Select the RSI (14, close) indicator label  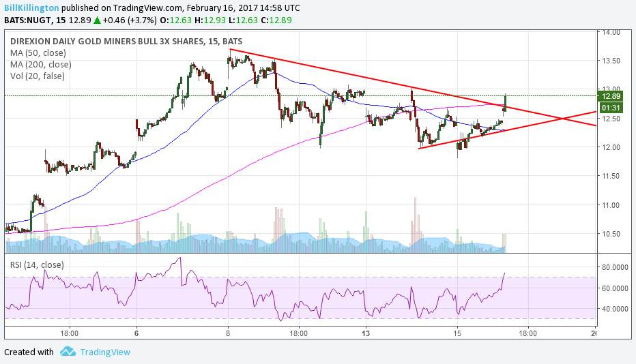coord(37,264)
